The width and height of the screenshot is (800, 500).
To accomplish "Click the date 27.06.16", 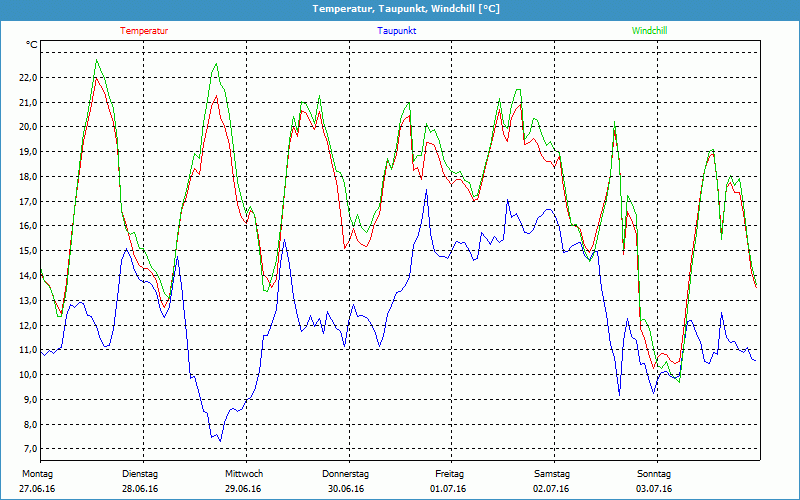I will click(37, 489).
